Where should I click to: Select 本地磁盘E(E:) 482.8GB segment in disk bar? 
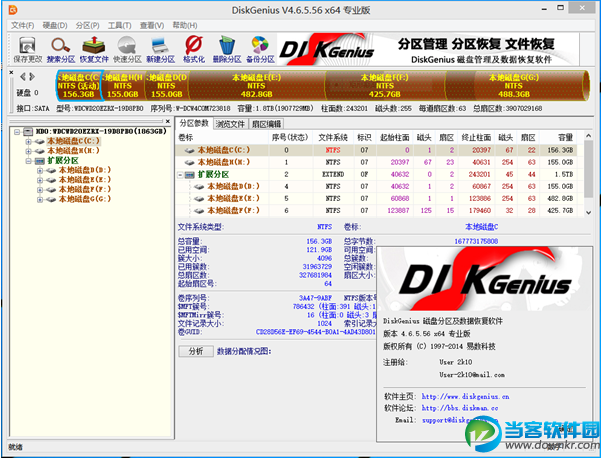pyautogui.click(x=256, y=85)
